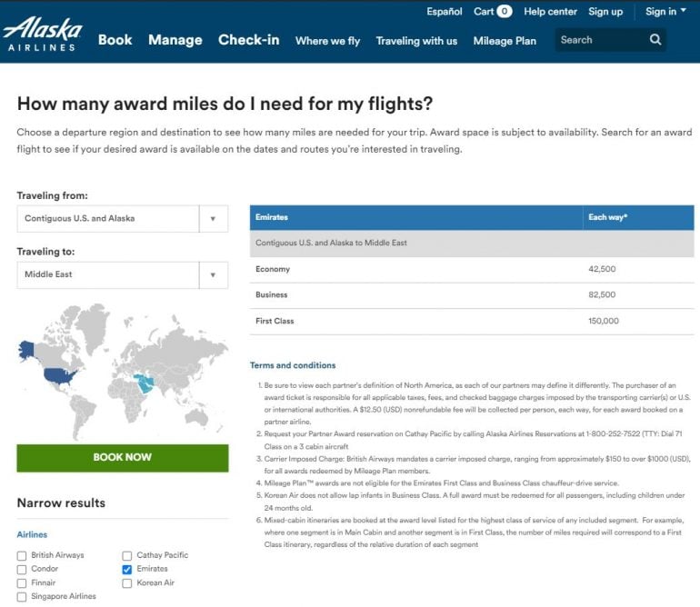The height and width of the screenshot is (607, 700).
Task: Click Alaska state on the world map
Action: [x=25, y=349]
